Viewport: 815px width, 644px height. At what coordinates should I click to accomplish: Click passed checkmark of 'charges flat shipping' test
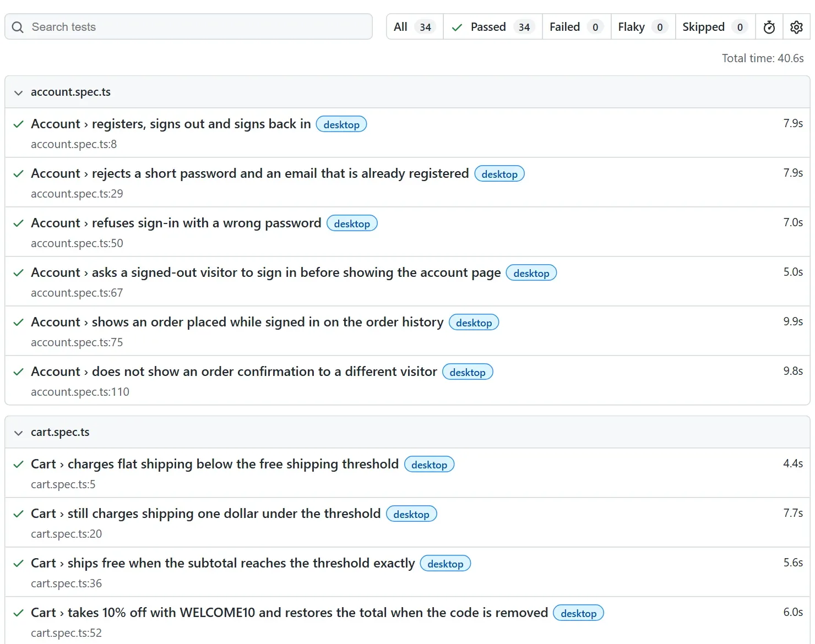pyautogui.click(x=18, y=465)
